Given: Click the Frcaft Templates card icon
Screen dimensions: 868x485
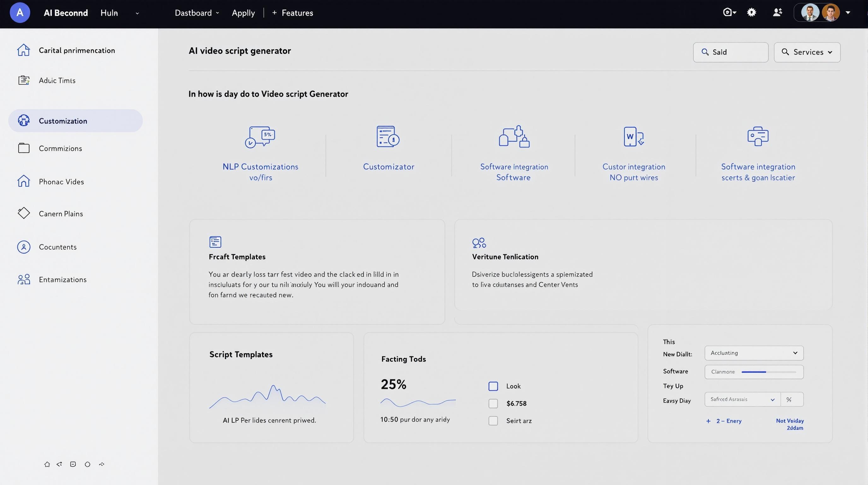Looking at the screenshot, I should pos(215,242).
